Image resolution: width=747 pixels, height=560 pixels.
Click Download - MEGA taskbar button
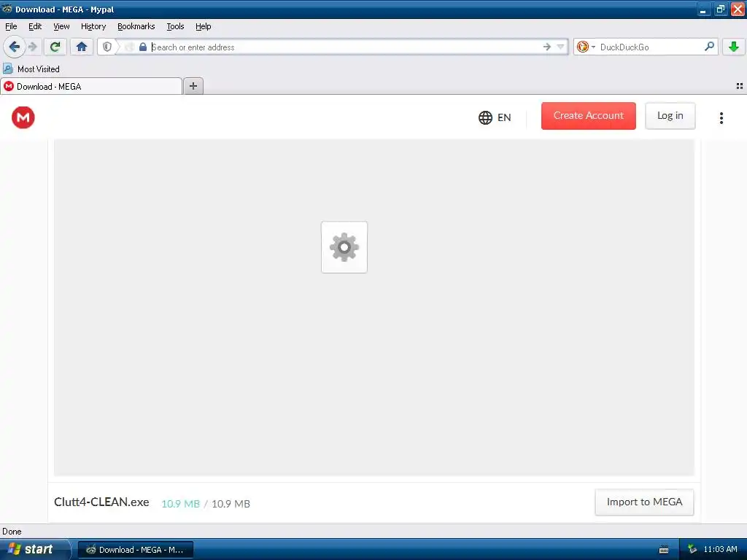coord(135,550)
